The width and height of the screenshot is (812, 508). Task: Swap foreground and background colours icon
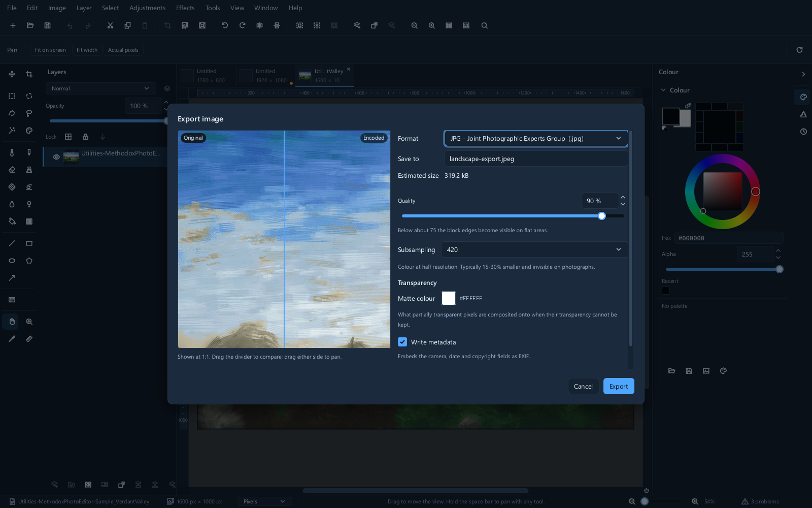tap(688, 106)
